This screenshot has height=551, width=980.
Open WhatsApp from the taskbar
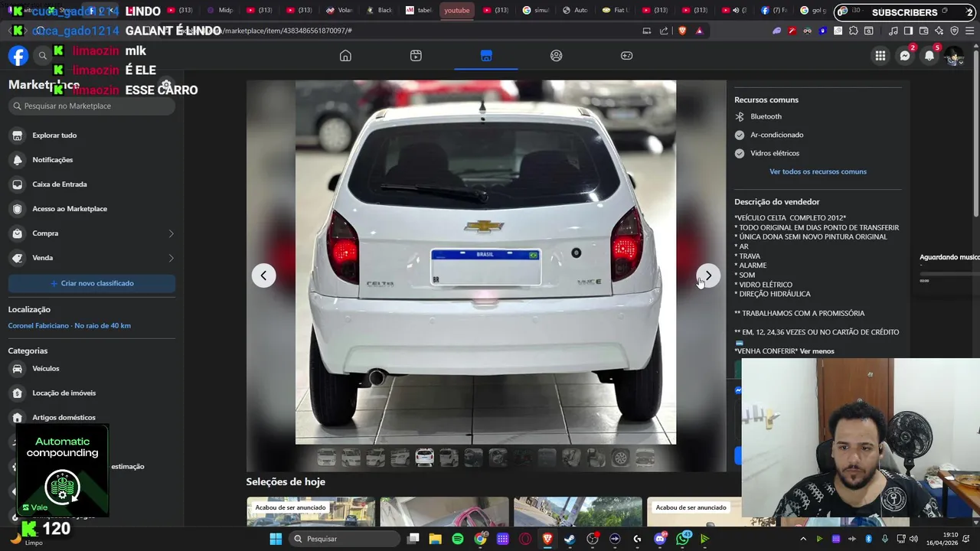(x=682, y=539)
